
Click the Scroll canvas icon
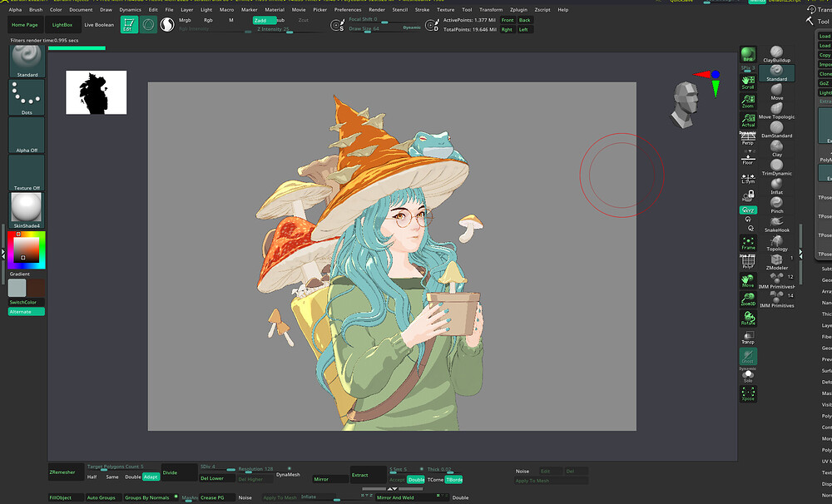748,82
